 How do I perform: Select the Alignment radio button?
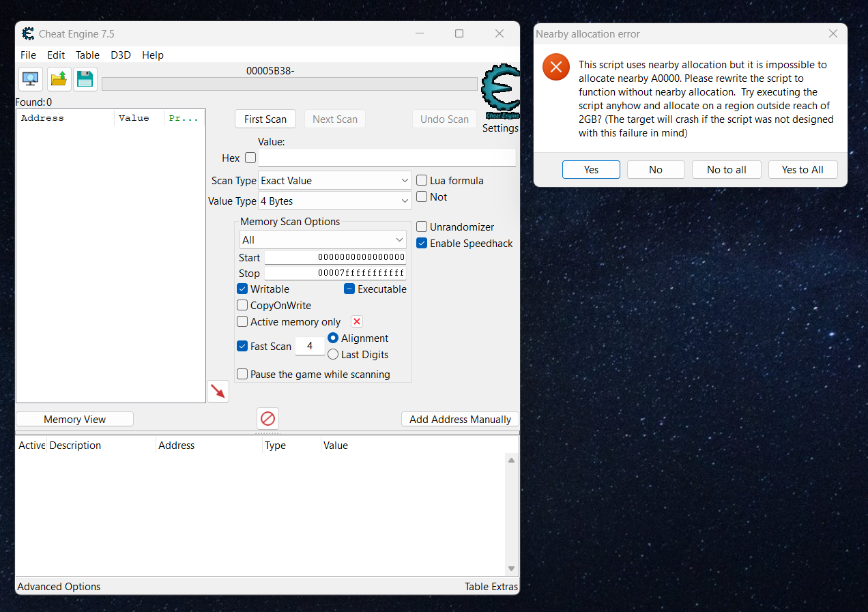point(333,338)
